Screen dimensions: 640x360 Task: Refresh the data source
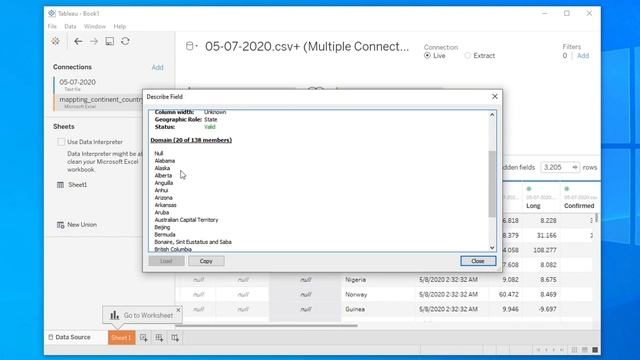(125, 41)
